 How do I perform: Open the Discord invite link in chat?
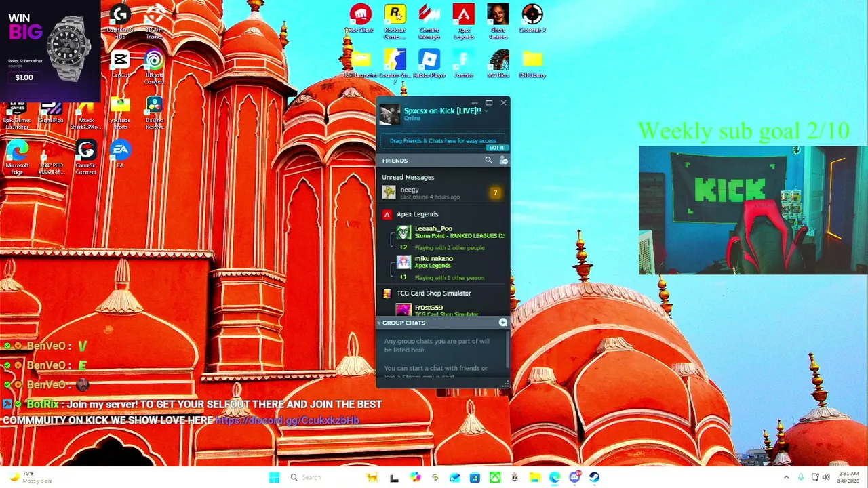pos(288,420)
